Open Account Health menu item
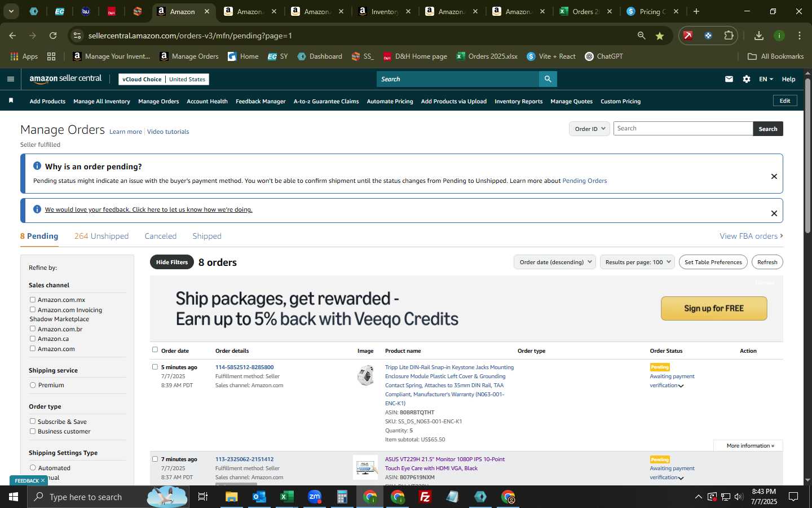812x508 pixels. (207, 101)
